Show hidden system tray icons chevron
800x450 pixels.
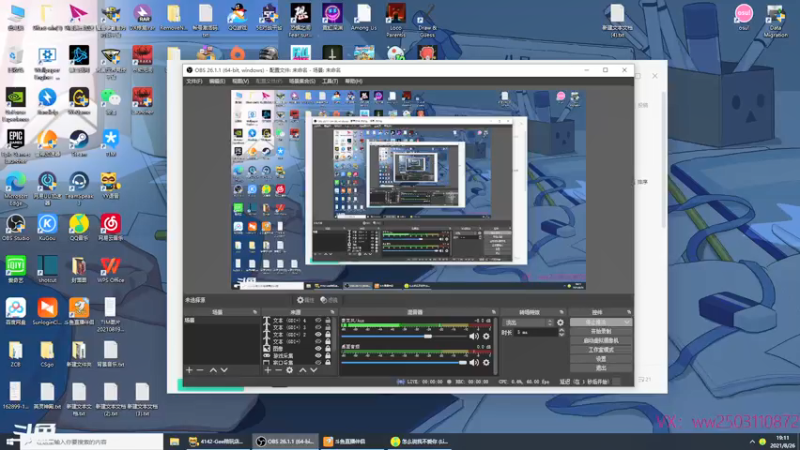752,442
